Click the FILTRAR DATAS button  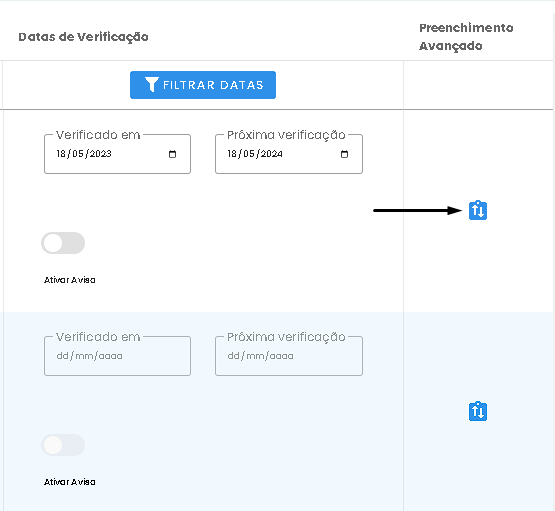203,85
